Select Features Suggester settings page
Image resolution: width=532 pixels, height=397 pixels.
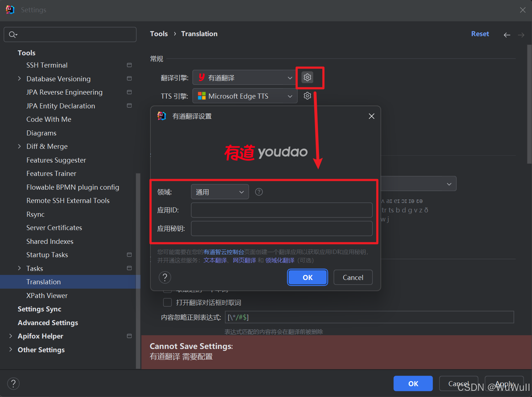[x=56, y=160]
